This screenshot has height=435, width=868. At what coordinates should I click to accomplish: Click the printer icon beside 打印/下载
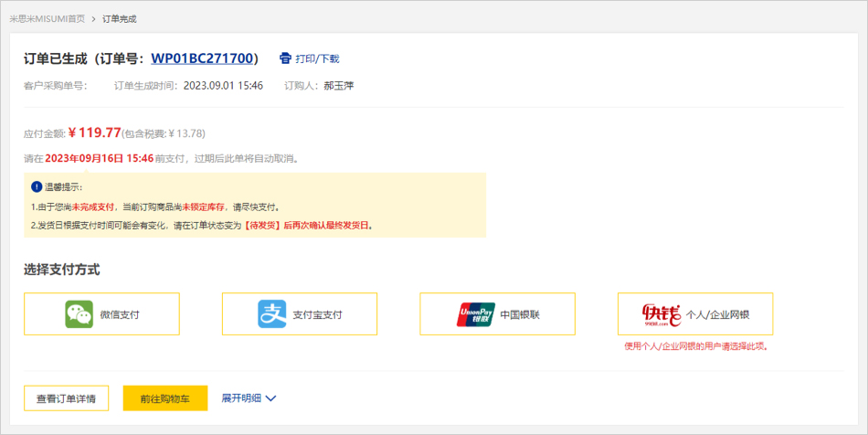[x=285, y=58]
